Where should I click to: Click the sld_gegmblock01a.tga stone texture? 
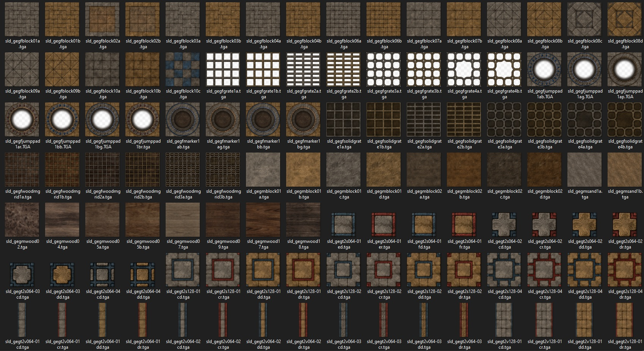pos(263,170)
